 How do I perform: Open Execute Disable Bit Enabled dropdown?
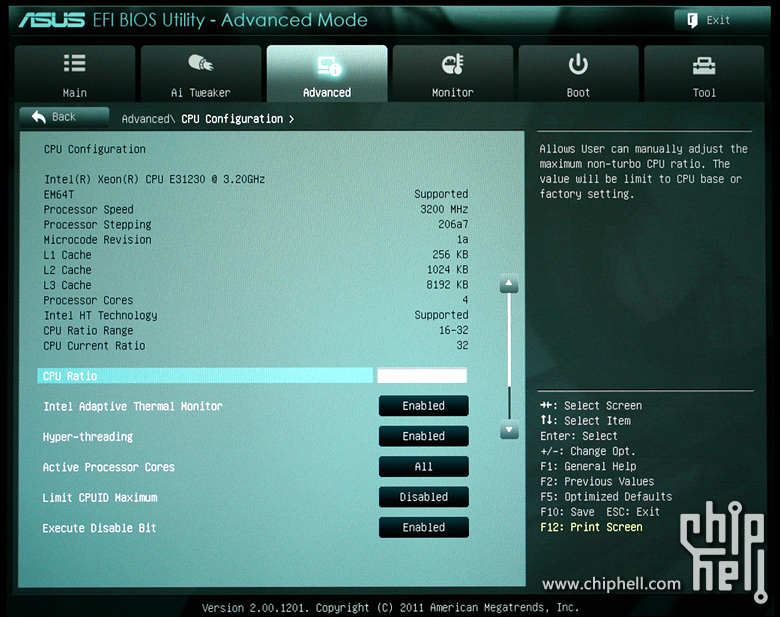point(423,527)
